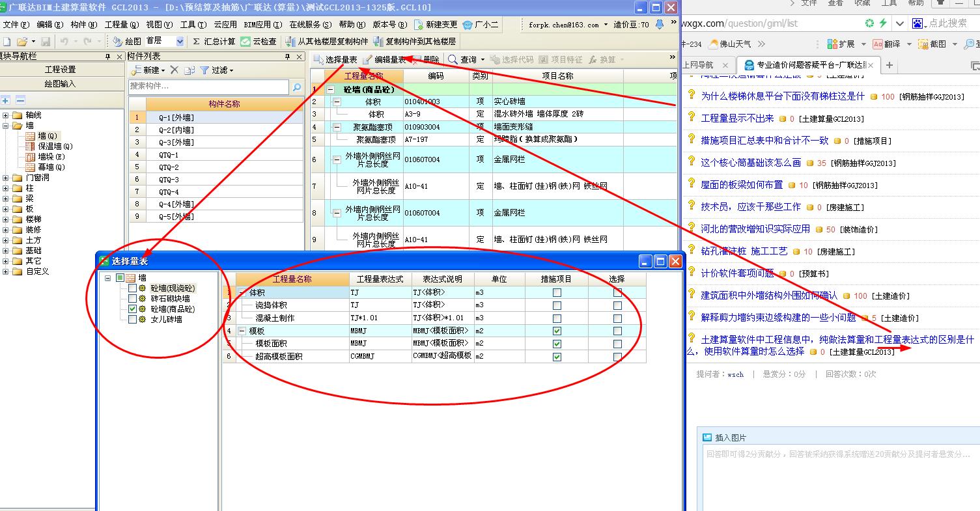Image resolution: width=980 pixels, height=511 pixels.
Task: Click the magnifier icon beside 搜索构件 field
Action: tap(296, 87)
